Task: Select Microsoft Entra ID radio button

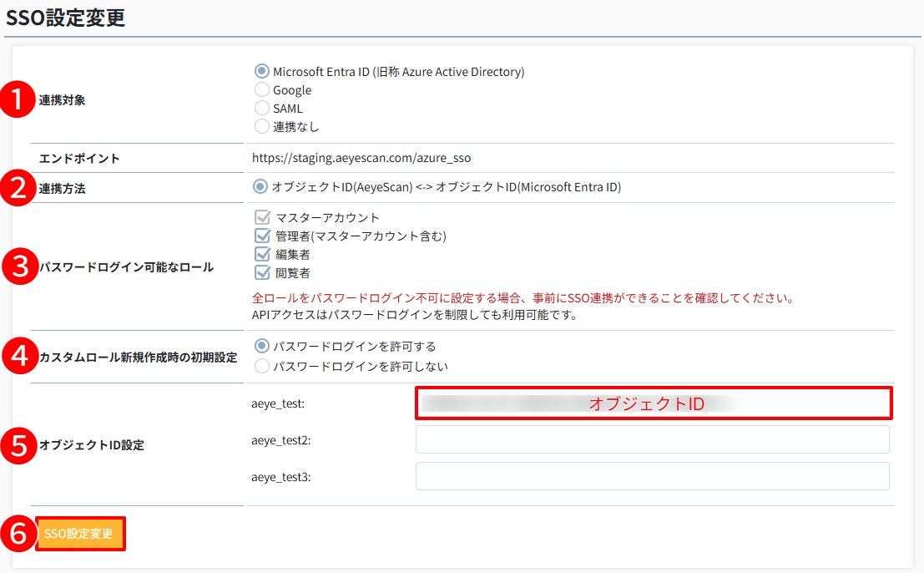Action: [262, 72]
